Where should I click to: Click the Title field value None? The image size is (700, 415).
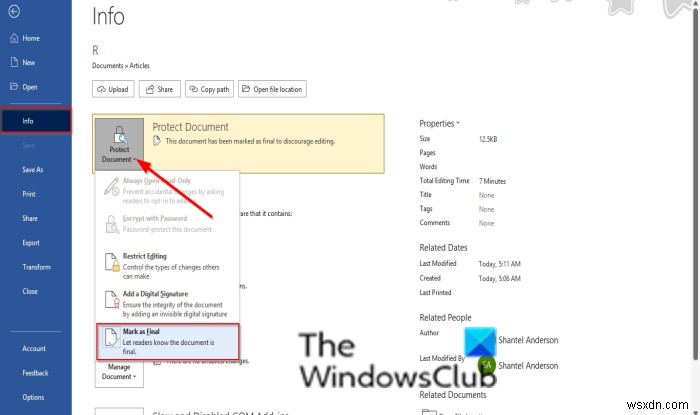[486, 195]
